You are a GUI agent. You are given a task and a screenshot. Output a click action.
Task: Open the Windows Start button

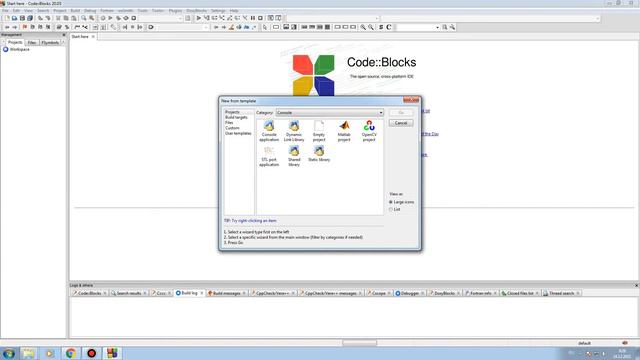(x=9, y=353)
